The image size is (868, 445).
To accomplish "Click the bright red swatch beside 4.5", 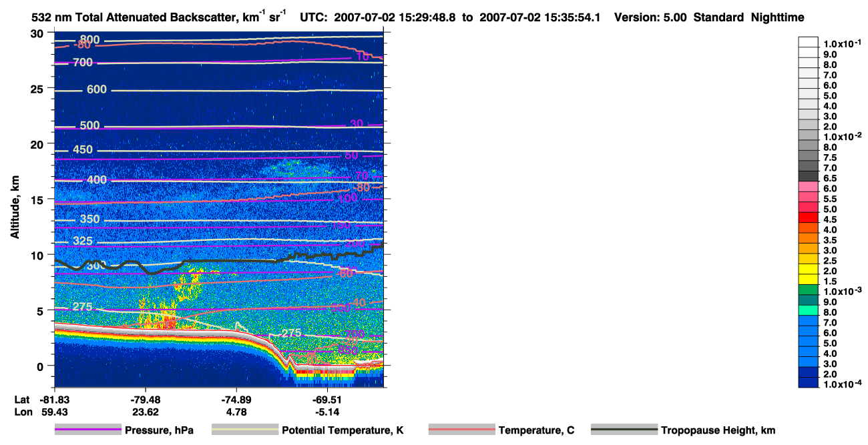I will pyautogui.click(x=808, y=218).
